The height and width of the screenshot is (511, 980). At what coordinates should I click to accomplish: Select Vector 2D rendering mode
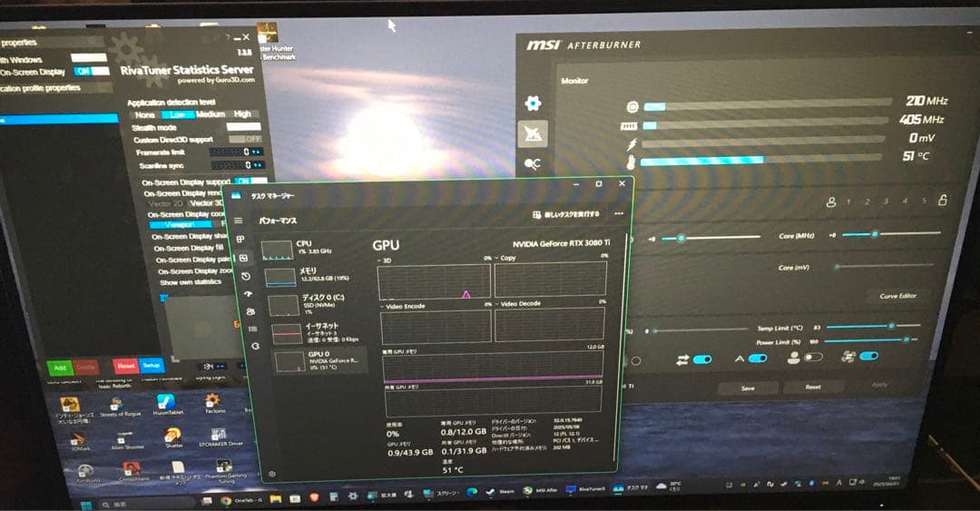click(166, 204)
